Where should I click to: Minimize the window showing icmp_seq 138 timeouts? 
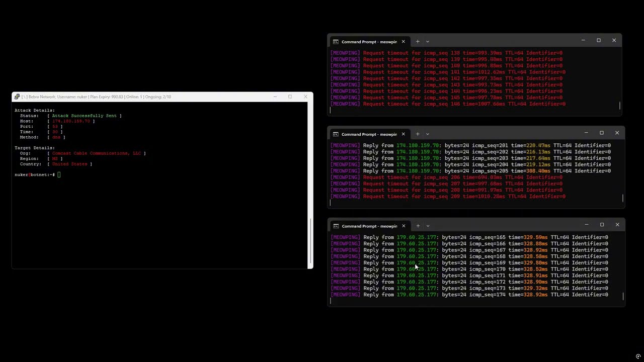[x=583, y=40]
